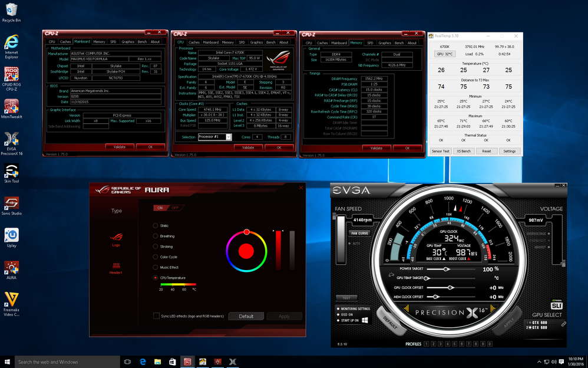Show hidden system tray icons

click(x=539, y=362)
